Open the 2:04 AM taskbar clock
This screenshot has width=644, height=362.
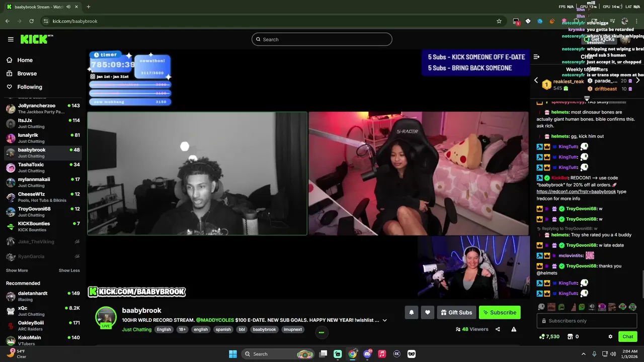[630, 354]
